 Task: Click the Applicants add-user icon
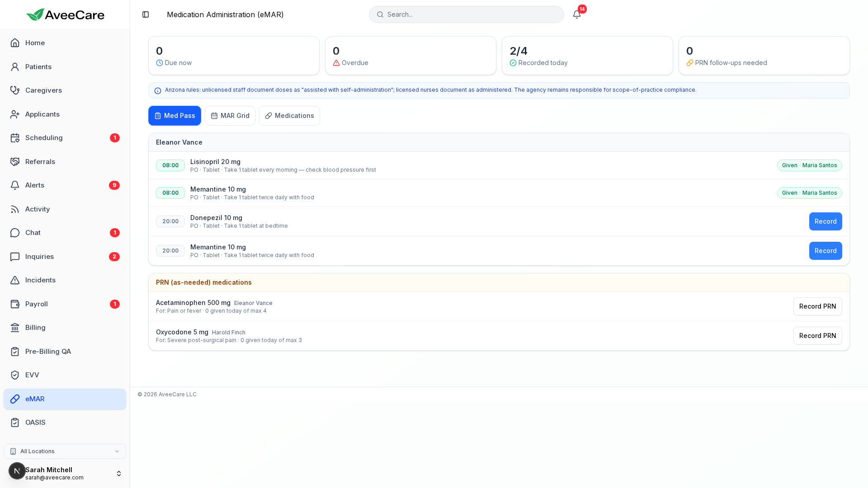tap(15, 114)
